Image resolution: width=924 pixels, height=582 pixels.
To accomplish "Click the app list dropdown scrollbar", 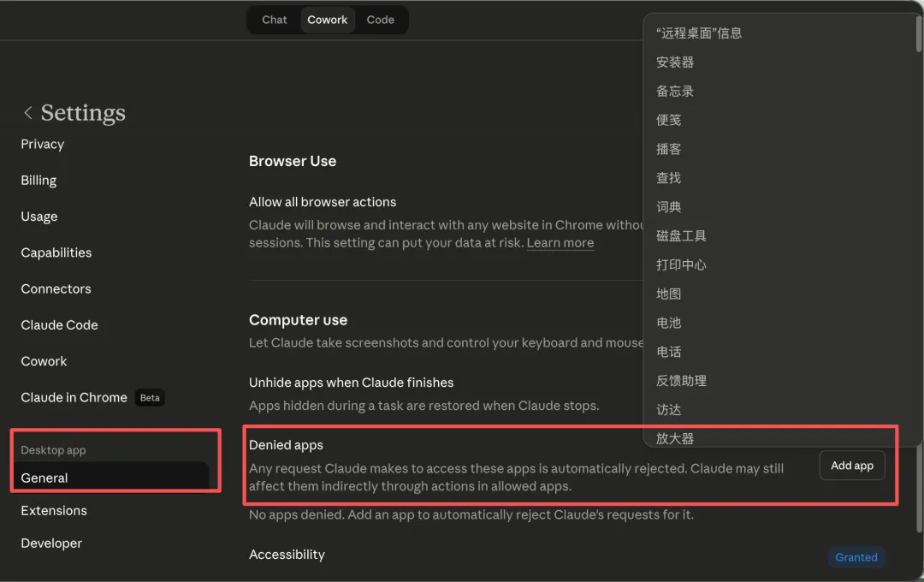I will pos(918,33).
